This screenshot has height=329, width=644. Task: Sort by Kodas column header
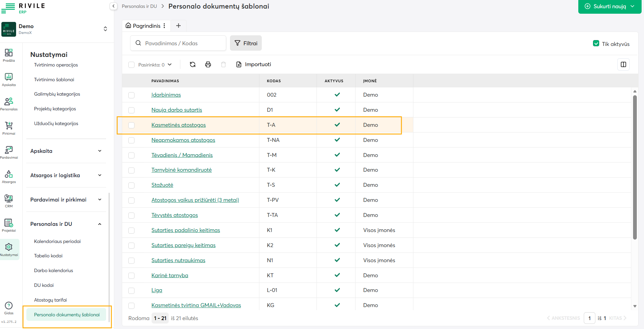pos(274,81)
